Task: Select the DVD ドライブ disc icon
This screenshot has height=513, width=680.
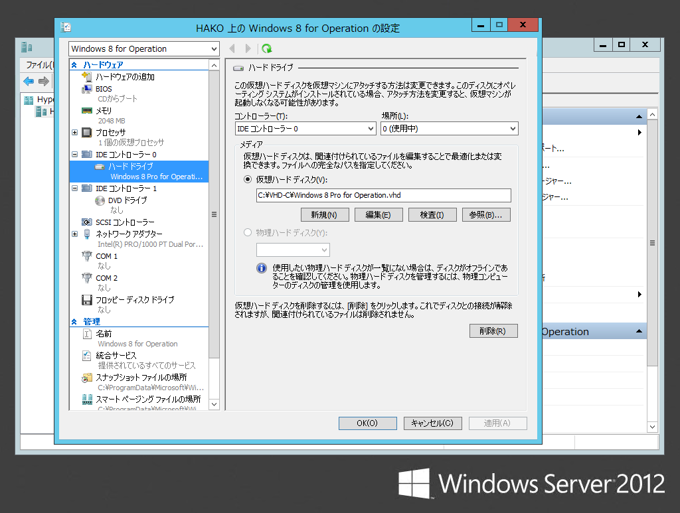Action: pos(100,200)
